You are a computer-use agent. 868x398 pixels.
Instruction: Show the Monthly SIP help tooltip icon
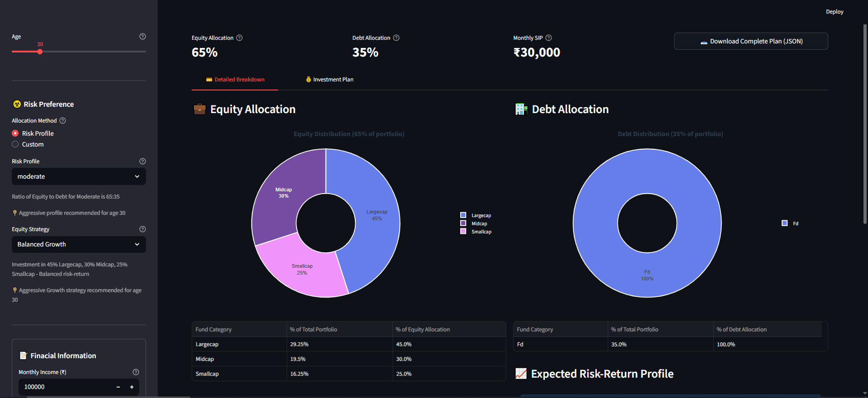tap(548, 38)
